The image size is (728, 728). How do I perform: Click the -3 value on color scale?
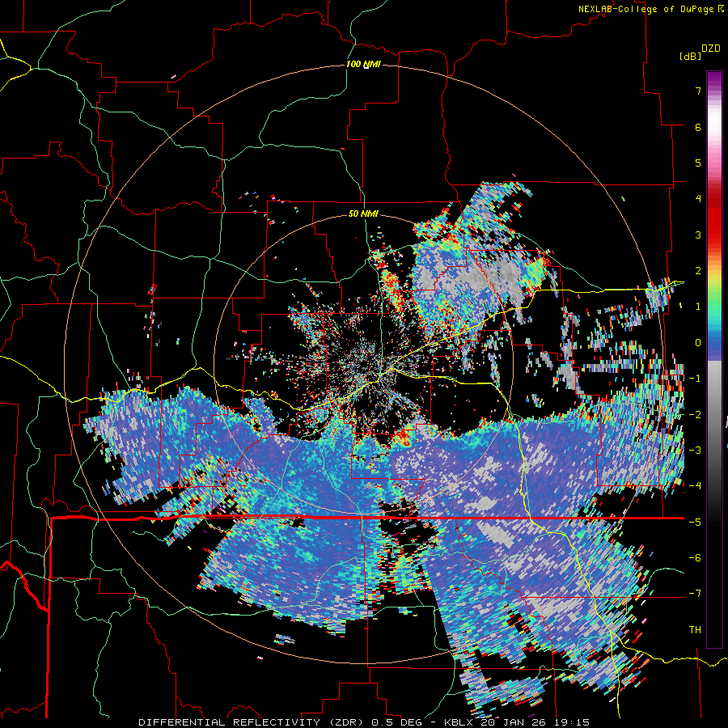coord(695,451)
